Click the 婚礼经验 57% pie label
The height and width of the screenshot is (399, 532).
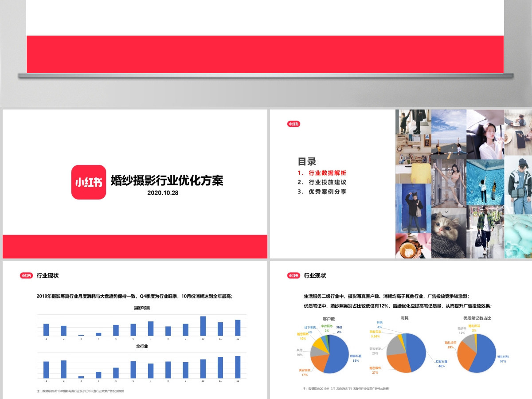(x=503, y=359)
